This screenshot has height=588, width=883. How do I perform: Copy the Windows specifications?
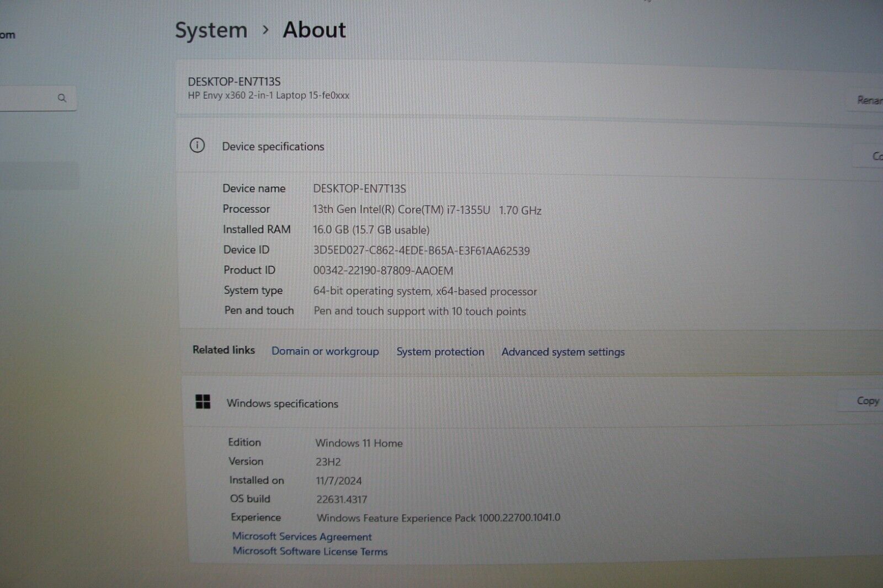click(x=861, y=401)
